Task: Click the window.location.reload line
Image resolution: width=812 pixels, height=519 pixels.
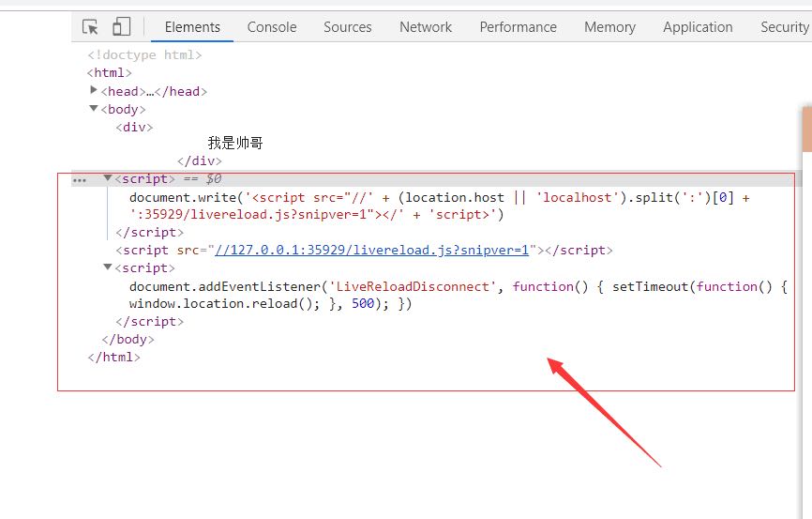Action: pyautogui.click(x=270, y=304)
